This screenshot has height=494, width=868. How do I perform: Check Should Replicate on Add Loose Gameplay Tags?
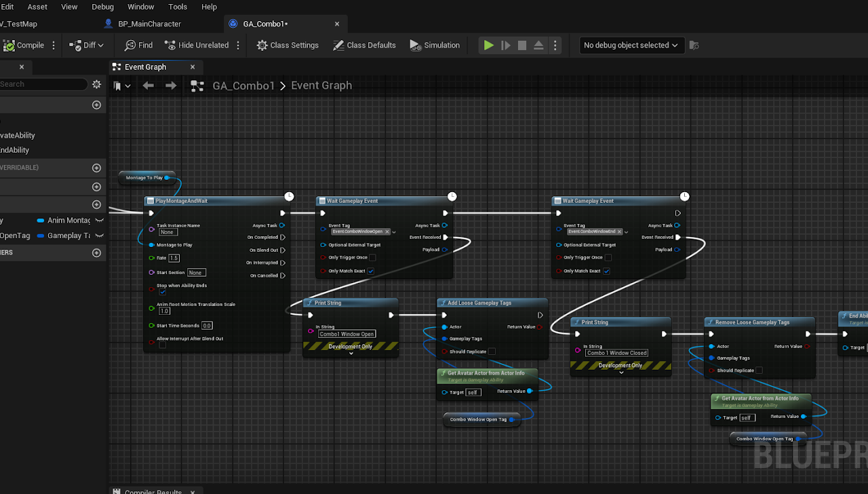tap(492, 351)
